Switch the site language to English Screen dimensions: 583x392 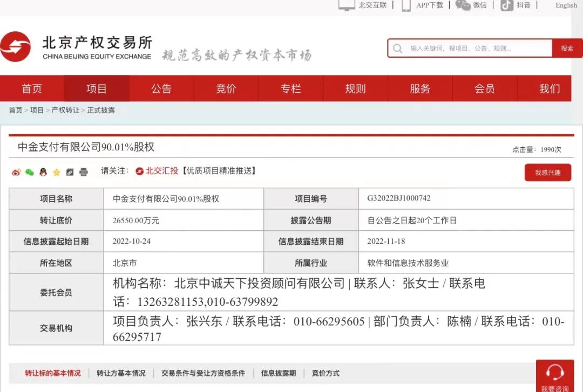point(566,5)
